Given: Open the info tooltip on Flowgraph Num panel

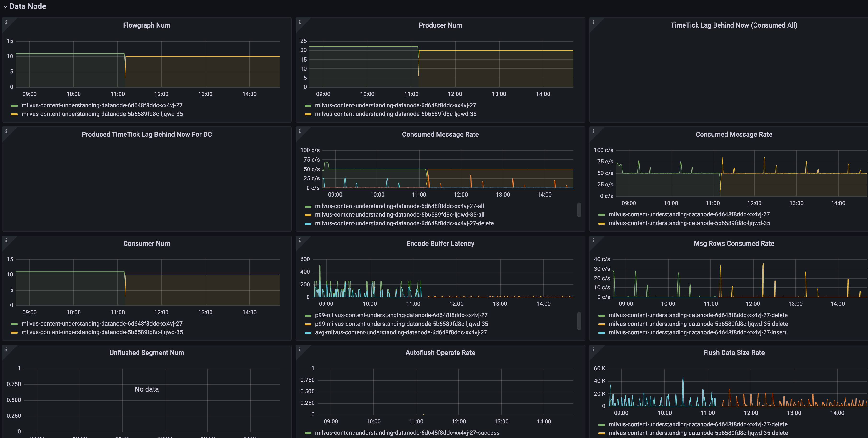Looking at the screenshot, I should [x=6, y=22].
